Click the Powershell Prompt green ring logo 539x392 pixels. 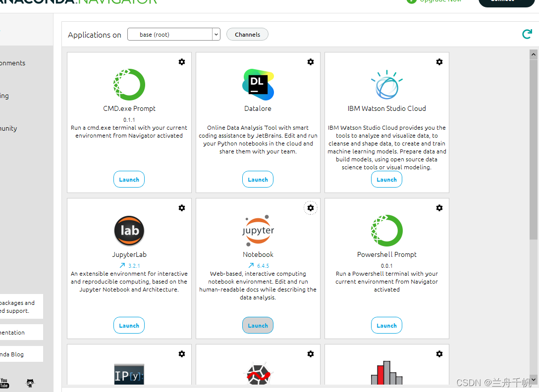(387, 231)
